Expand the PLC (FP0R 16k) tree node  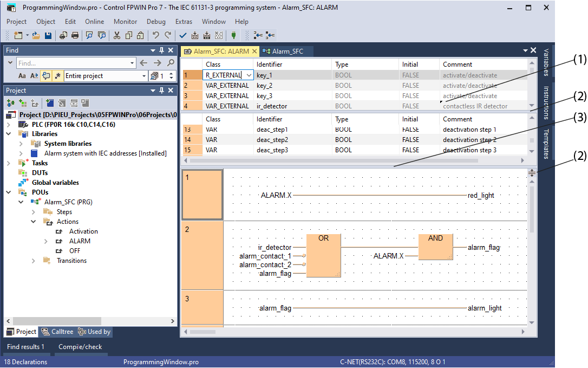coord(9,125)
